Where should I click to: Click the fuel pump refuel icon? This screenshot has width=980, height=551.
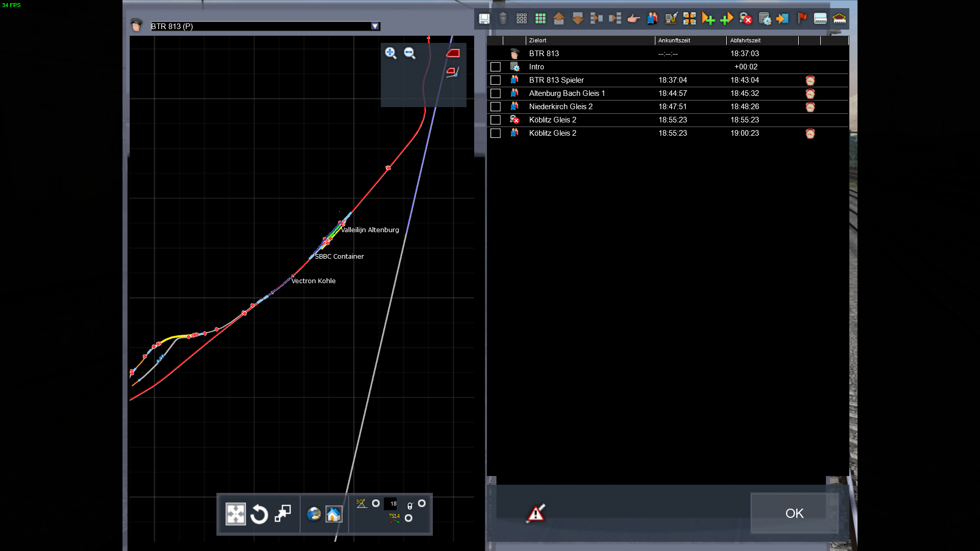(671, 19)
